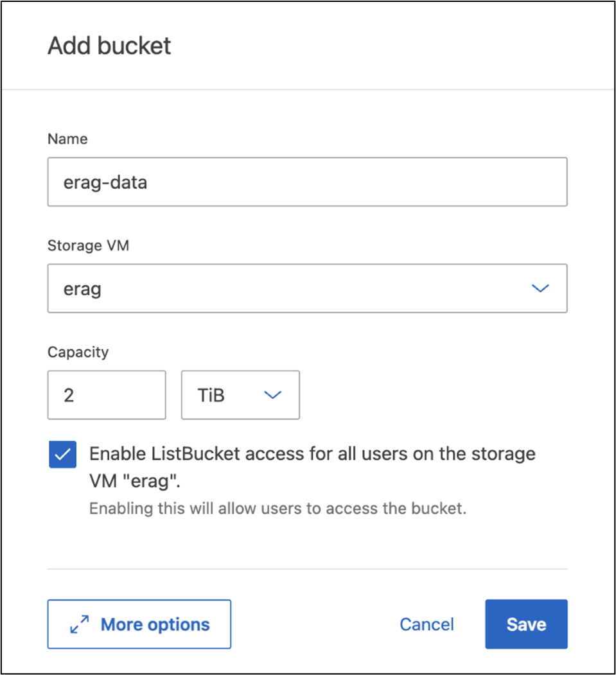Click the More options button
The width and height of the screenshot is (616, 675).
139,624
